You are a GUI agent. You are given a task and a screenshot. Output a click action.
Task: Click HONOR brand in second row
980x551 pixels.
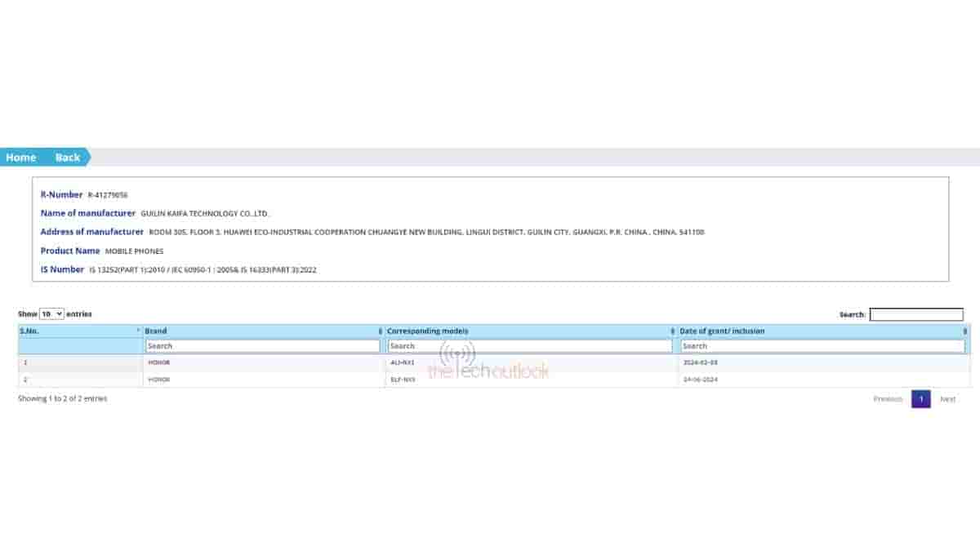[159, 380]
